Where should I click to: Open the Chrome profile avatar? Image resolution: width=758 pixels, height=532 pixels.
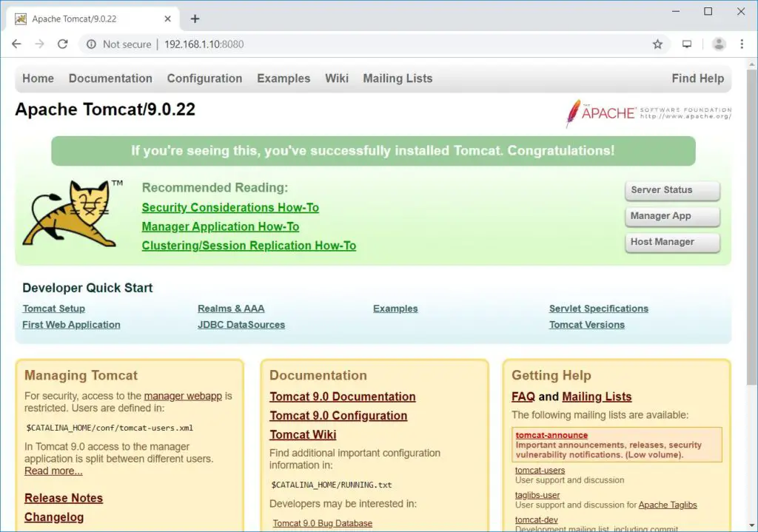tap(719, 44)
